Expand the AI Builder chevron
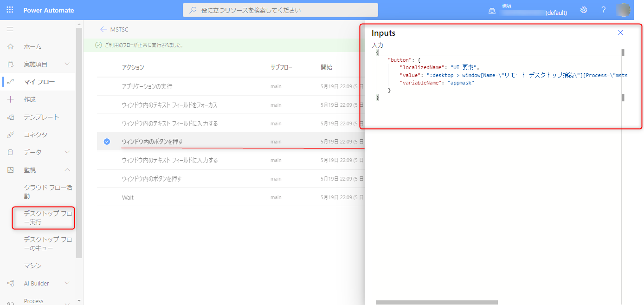The width and height of the screenshot is (644, 305). click(x=67, y=283)
